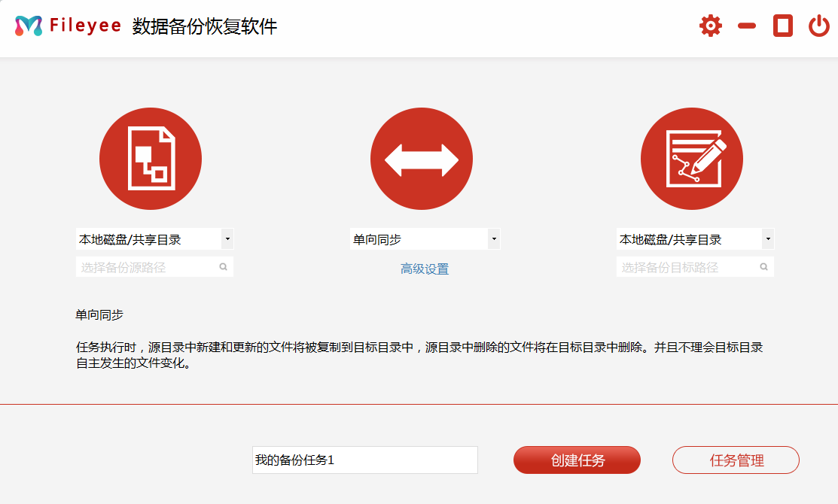This screenshot has height=504, width=838.
Task: Click the magnifier in the backup target path field
Action: tap(763, 266)
